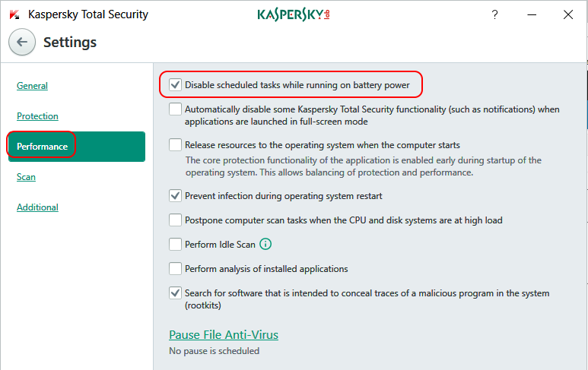The width and height of the screenshot is (588, 370).
Task: Enable auto-disable functionality in full-screen mode
Action: pos(176,109)
